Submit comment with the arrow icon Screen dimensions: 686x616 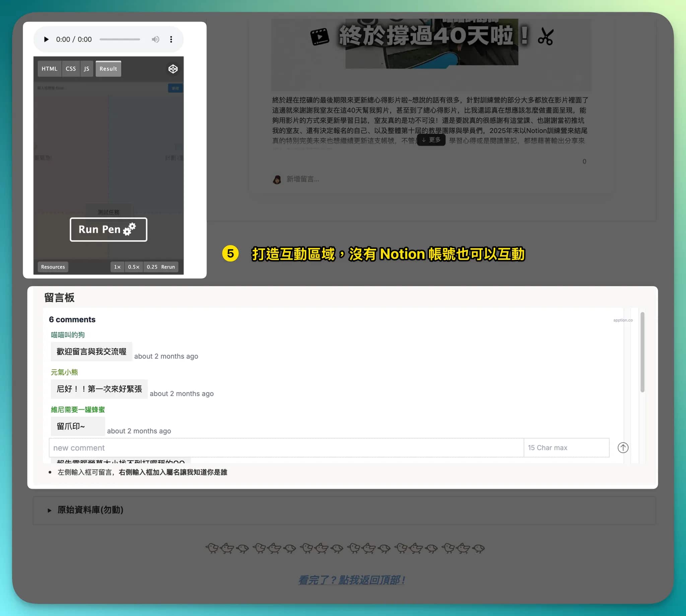623,447
